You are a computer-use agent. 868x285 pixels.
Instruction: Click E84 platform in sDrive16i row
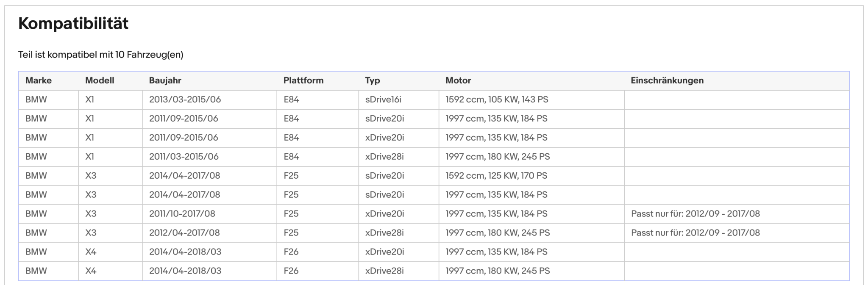click(x=291, y=100)
